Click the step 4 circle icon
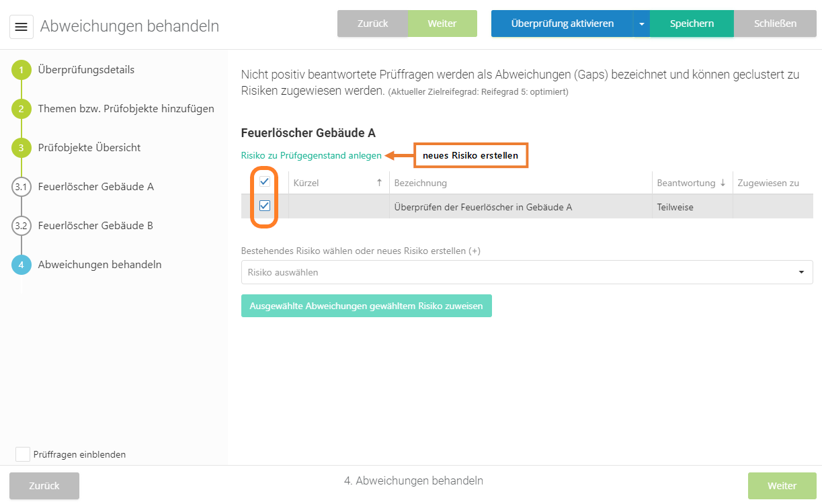This screenshot has height=504, width=822. [x=22, y=265]
